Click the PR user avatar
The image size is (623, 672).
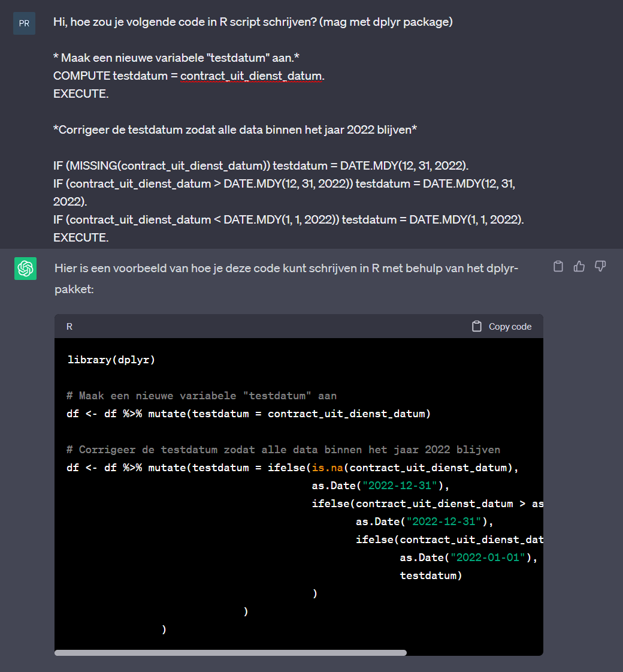click(x=25, y=23)
